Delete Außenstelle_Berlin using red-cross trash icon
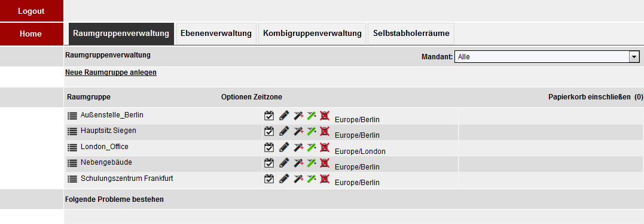Image resolution: width=644 pixels, height=224 pixels. 325,116
